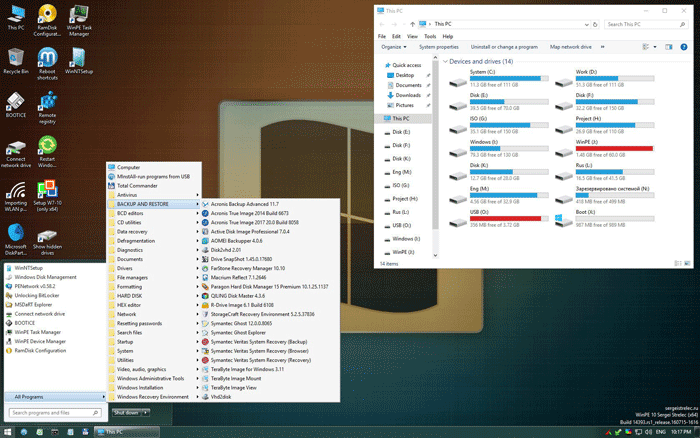Select Downloads in Quick access

click(408, 95)
